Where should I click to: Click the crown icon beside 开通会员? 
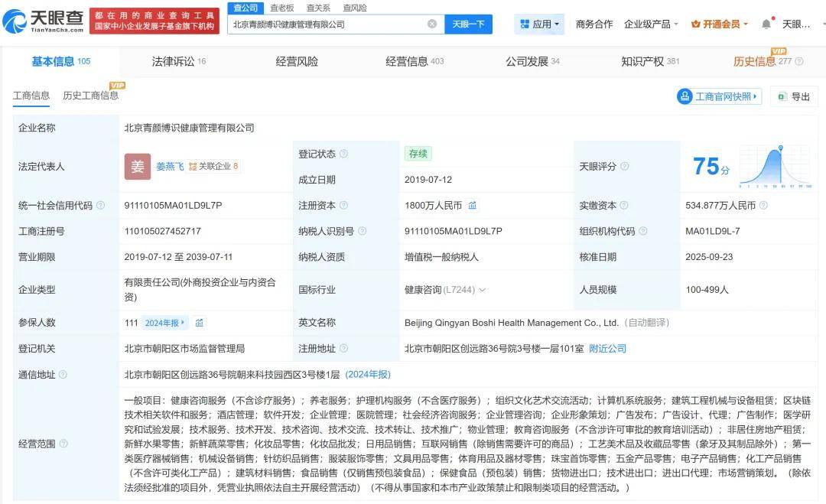pos(695,24)
